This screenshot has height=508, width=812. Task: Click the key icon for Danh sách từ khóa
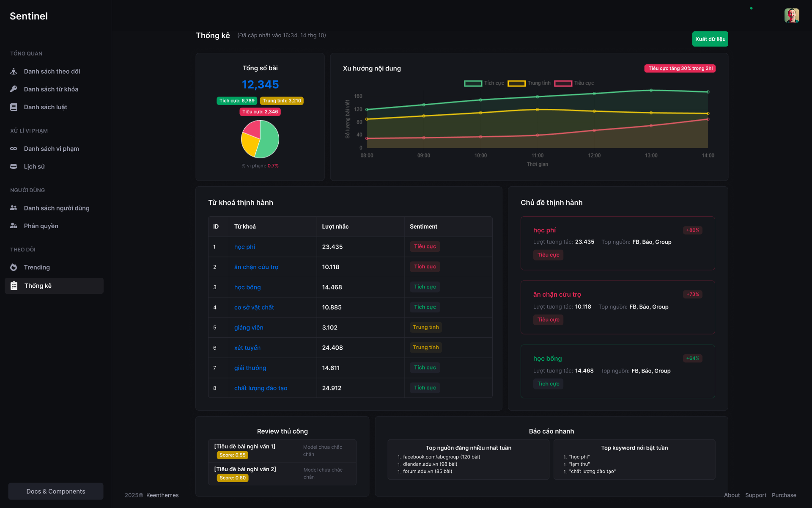pos(14,89)
